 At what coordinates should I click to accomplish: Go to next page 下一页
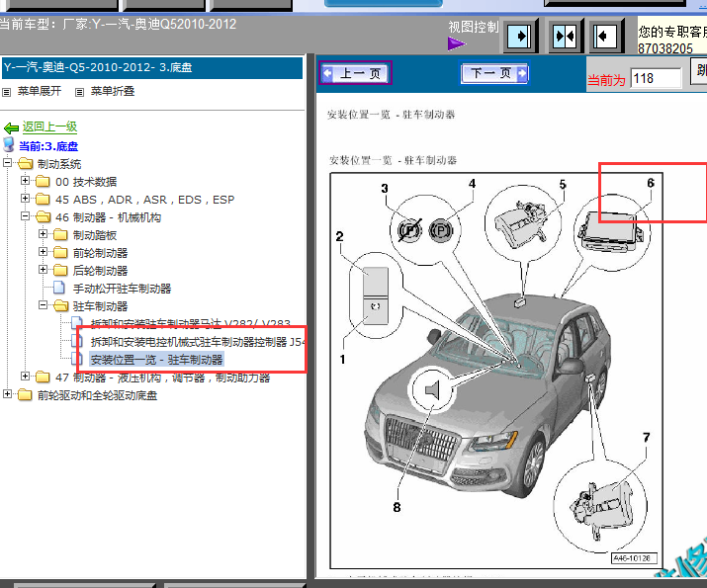click(494, 73)
